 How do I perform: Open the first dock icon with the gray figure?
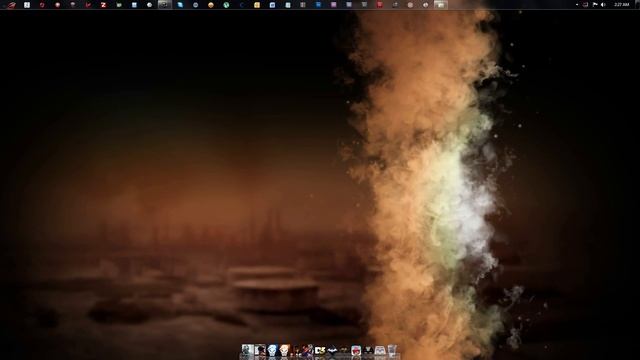coord(248,350)
